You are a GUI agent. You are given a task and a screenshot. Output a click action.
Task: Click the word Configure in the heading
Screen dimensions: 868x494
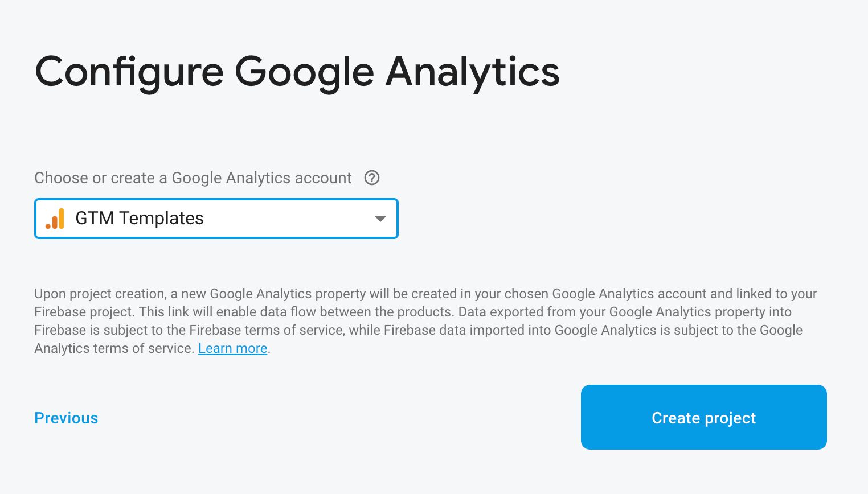pyautogui.click(x=129, y=72)
